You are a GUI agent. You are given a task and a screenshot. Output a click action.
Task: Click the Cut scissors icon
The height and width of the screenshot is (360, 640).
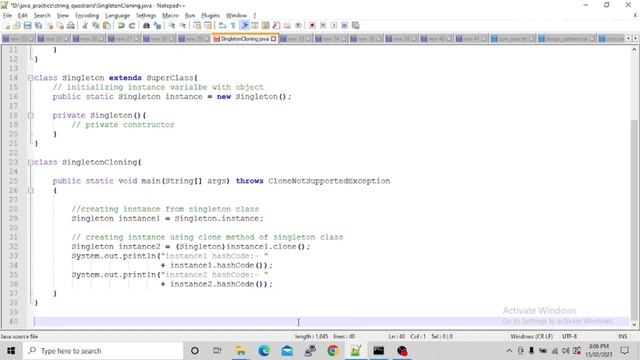point(85,25)
